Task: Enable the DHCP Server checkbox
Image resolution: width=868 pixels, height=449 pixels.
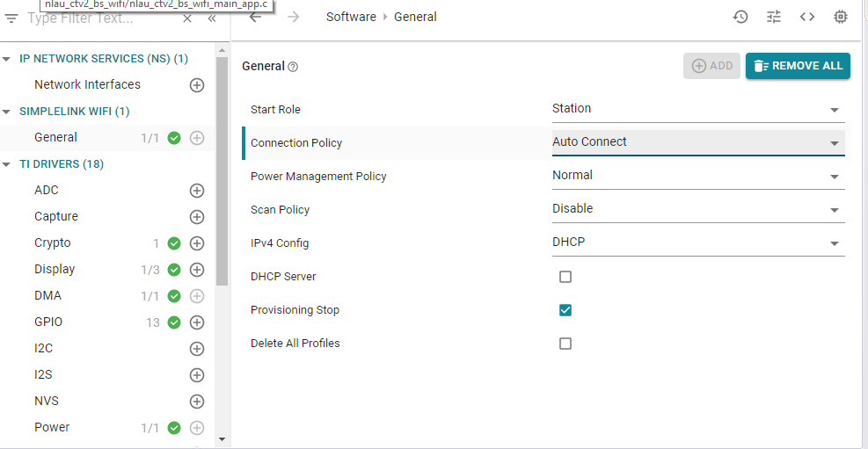Action: point(565,277)
